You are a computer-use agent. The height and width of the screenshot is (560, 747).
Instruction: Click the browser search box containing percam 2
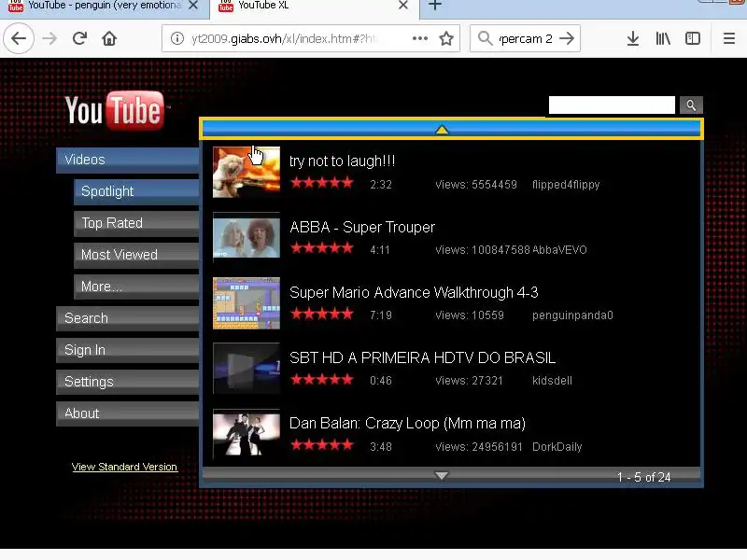[526, 38]
